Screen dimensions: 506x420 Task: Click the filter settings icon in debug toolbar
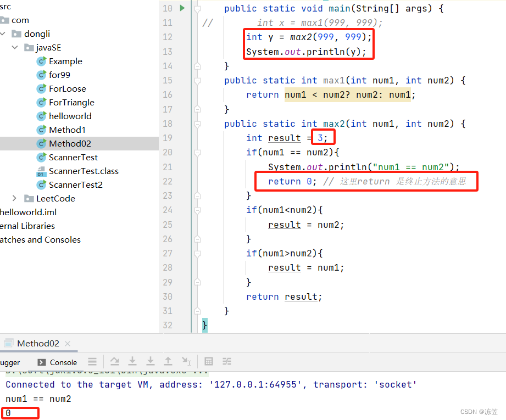227,361
